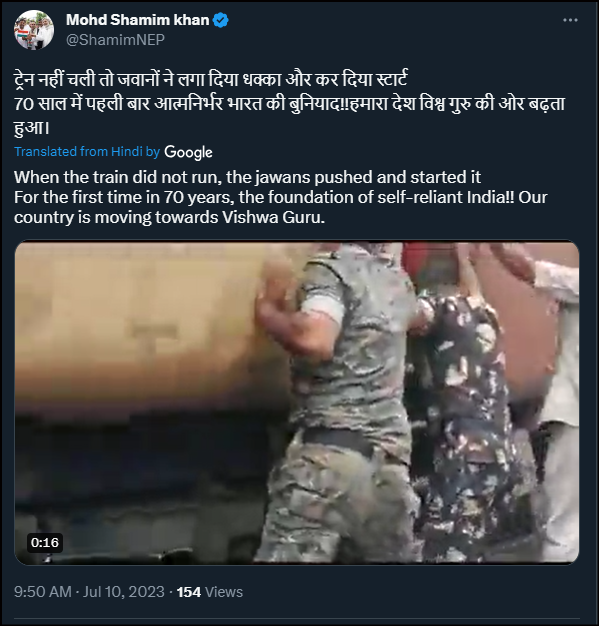Open the Jul 10, 2023 date link
The image size is (599, 626).
tap(123, 592)
